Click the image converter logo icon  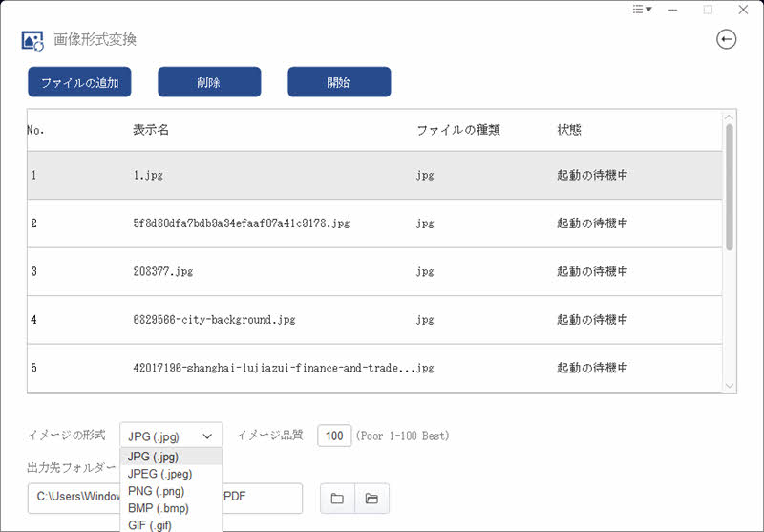tap(32, 40)
